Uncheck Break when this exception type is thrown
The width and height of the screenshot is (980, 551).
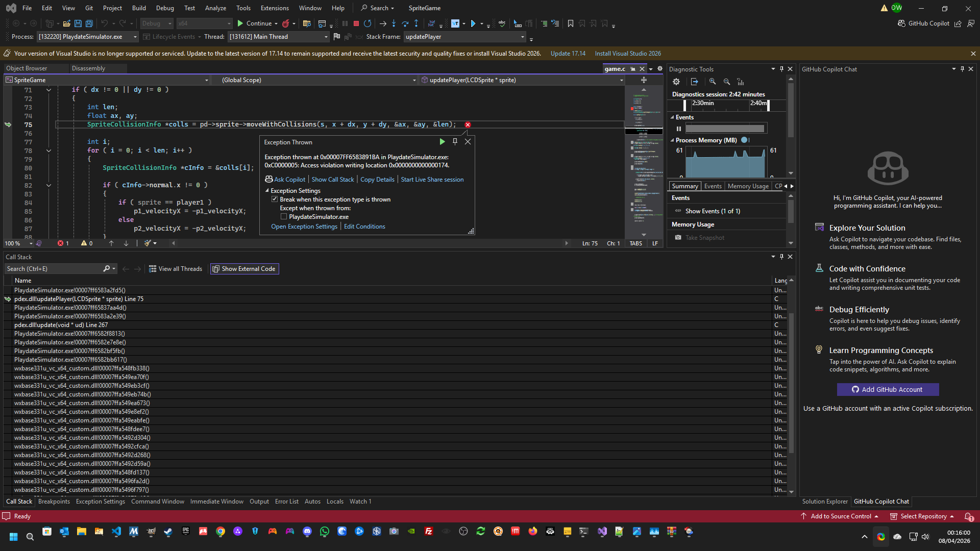tap(275, 199)
